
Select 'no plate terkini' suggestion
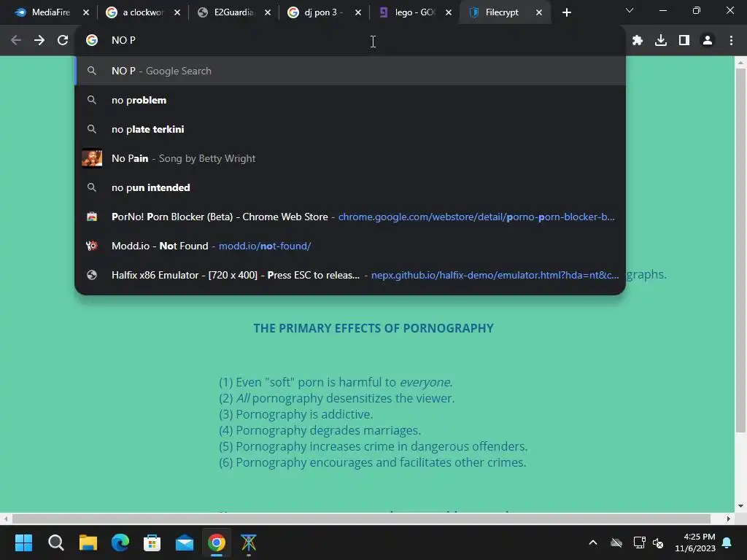(x=350, y=129)
